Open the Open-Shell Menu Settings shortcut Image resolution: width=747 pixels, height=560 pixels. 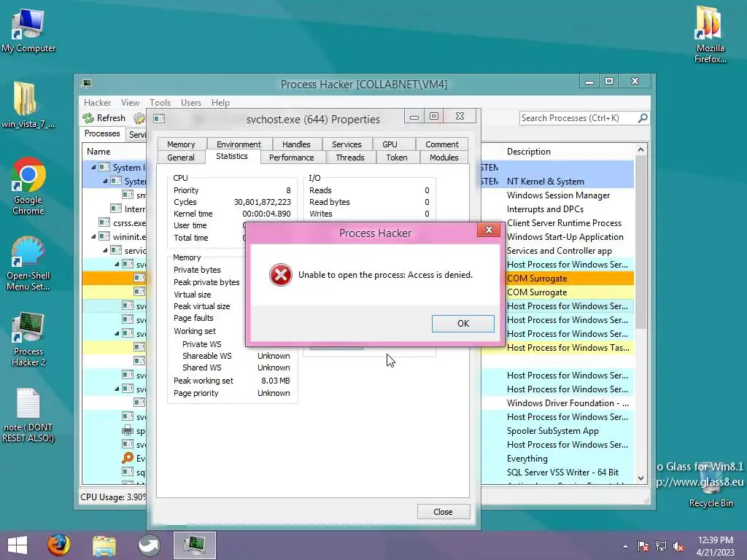pos(28,263)
